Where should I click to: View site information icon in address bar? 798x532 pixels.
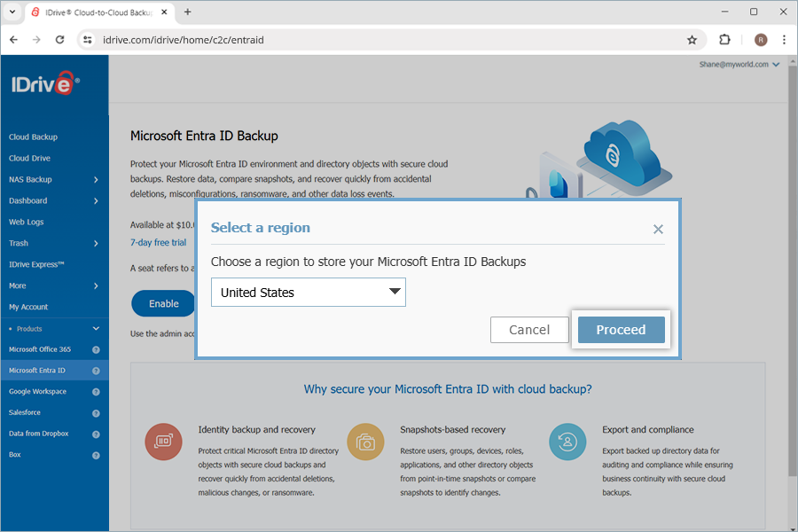tap(88, 40)
